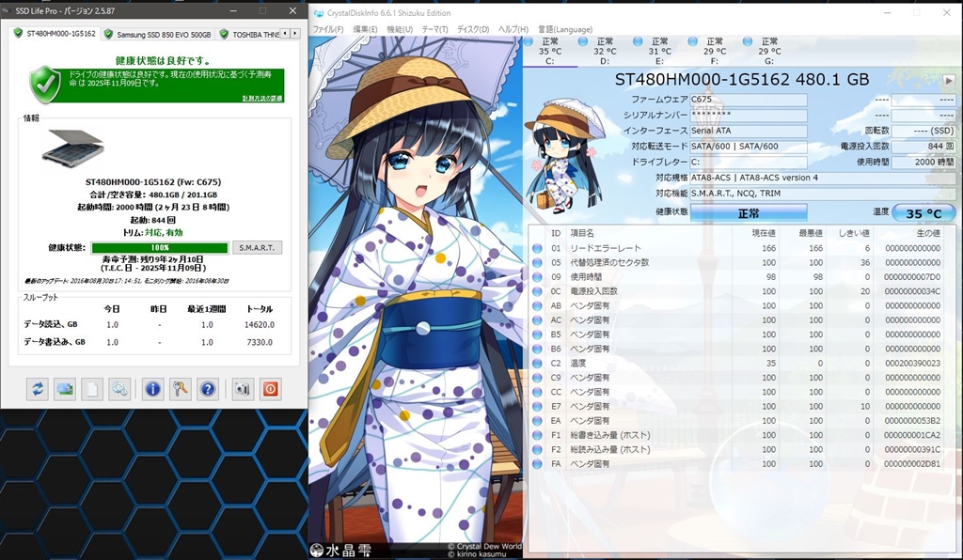Click the 正常 health status button
Image resolution: width=963 pixels, height=560 pixels.
pyautogui.click(x=748, y=213)
